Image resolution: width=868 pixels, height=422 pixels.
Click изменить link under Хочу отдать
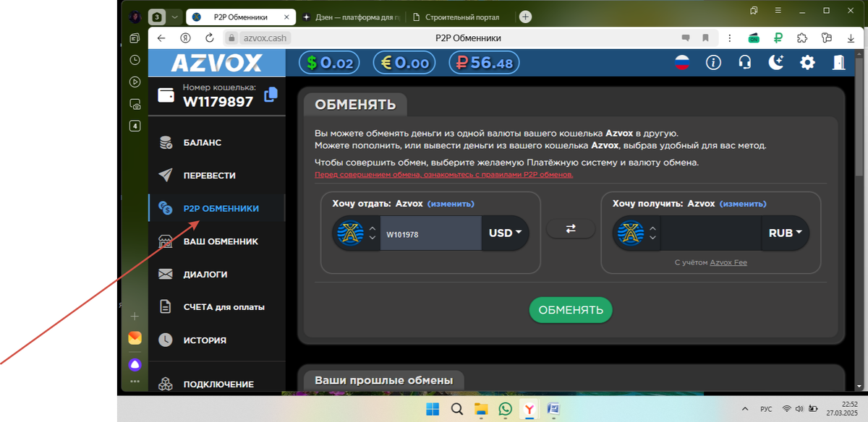[x=451, y=204]
